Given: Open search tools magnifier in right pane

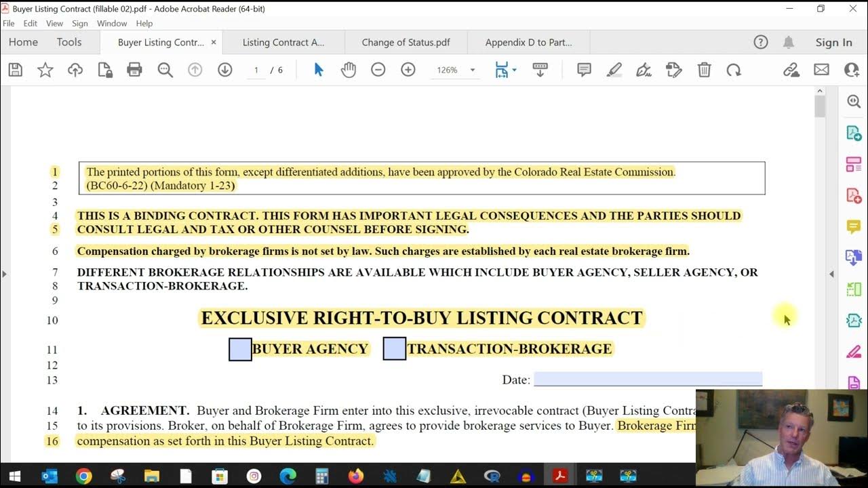Looking at the screenshot, I should pos(854,102).
